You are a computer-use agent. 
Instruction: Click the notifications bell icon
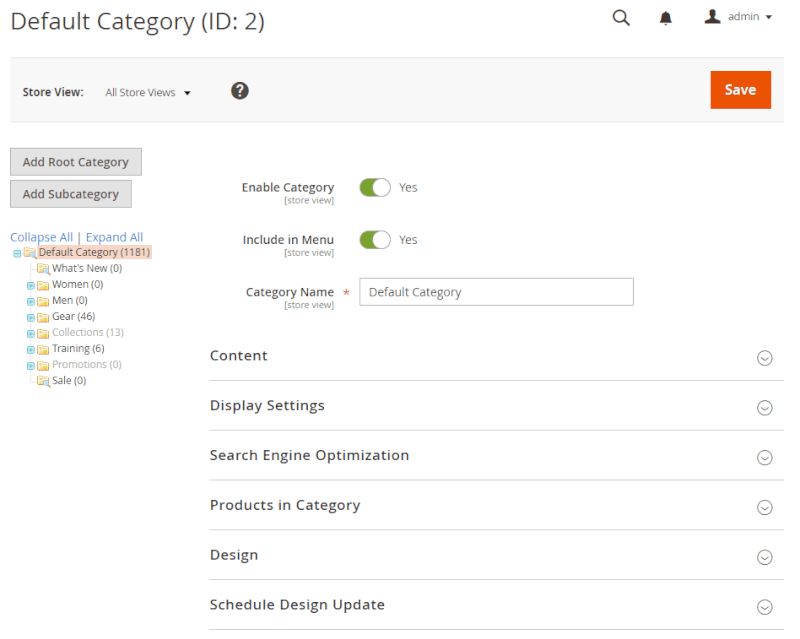pos(665,18)
